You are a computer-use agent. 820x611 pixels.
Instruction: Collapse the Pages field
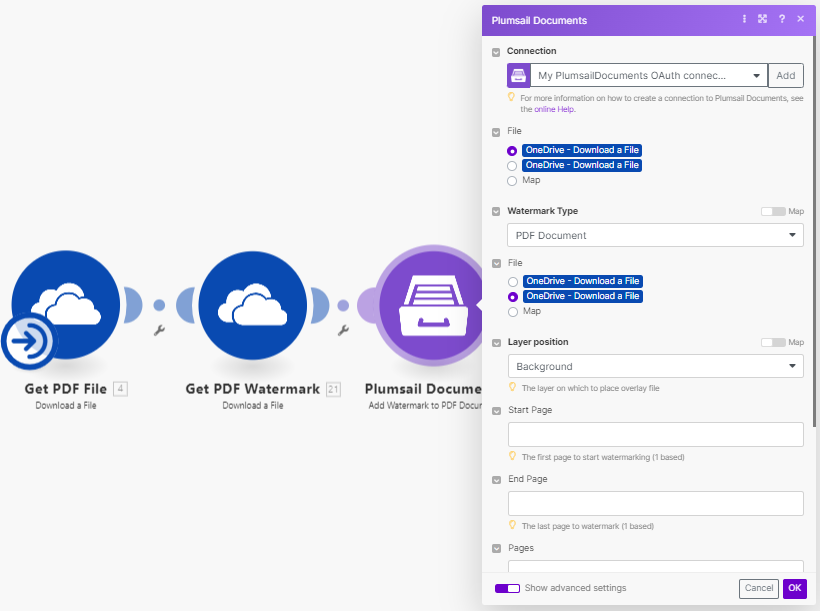point(497,549)
